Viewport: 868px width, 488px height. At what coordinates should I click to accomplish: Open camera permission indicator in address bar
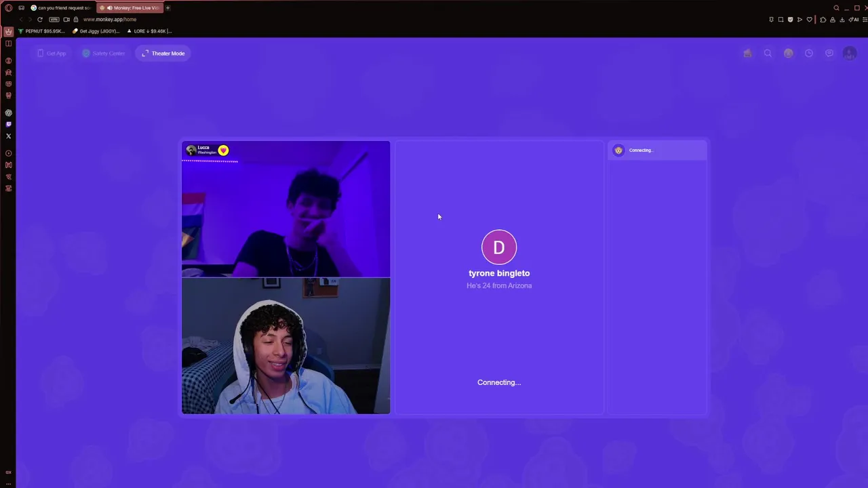tap(66, 20)
